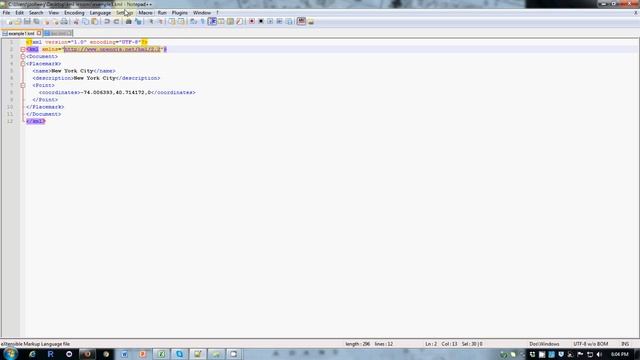640x360 pixels.
Task: Open the ? help menu
Action: (x=217, y=13)
